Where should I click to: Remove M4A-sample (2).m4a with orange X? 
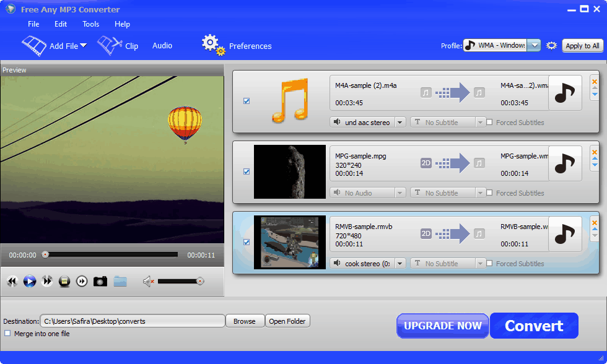click(x=594, y=81)
